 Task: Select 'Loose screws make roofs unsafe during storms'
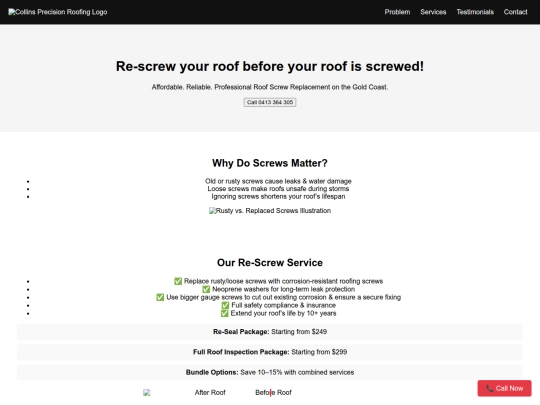pyautogui.click(x=278, y=189)
